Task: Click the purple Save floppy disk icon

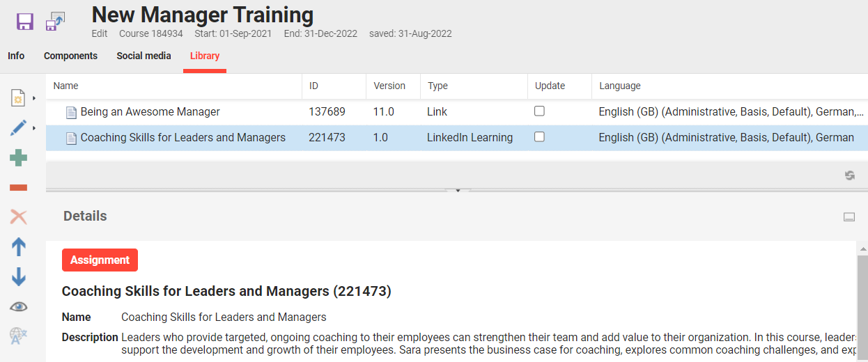Action: click(x=25, y=22)
